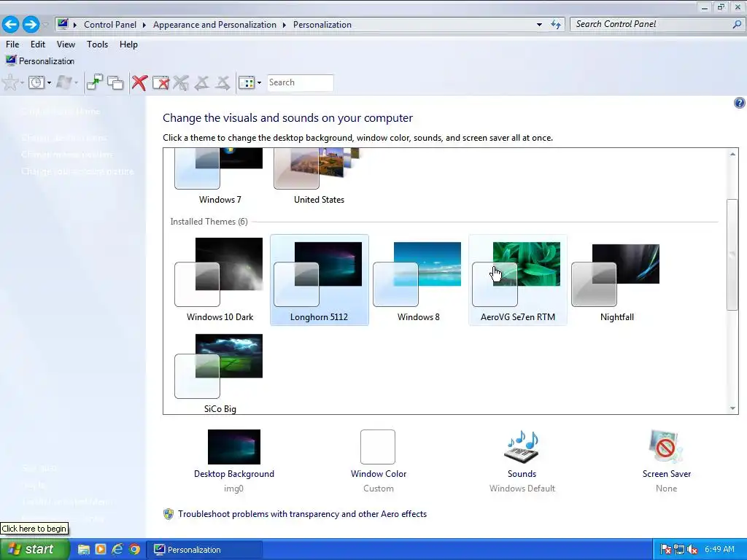Expand the views layout dropdown arrow
The image size is (747, 560).
point(259,83)
